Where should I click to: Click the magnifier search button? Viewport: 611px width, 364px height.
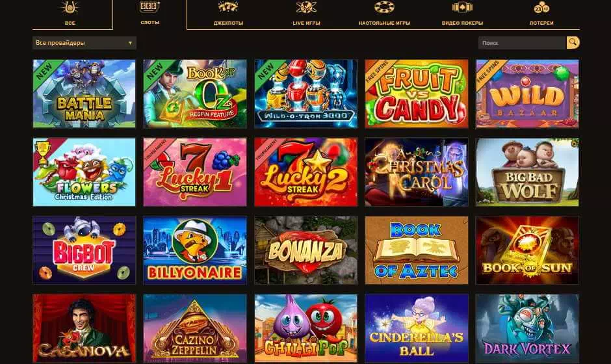click(x=573, y=42)
